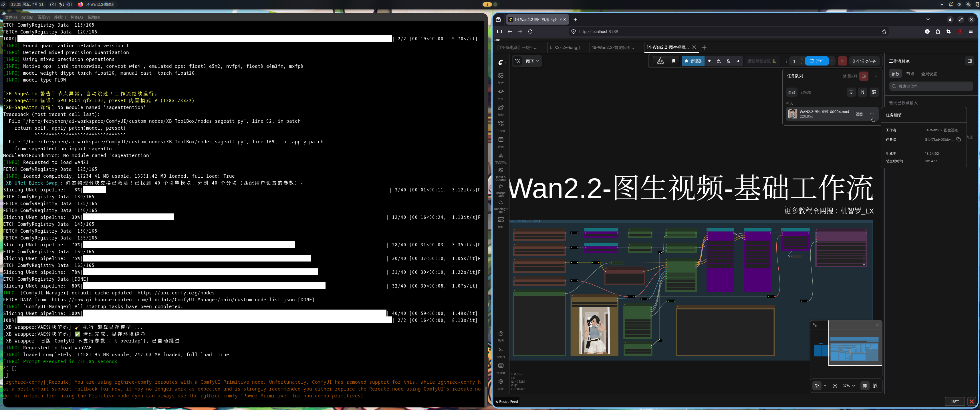Click the minimap viewport preview
Image resolution: width=980 pixels, height=410 pixels.
855,344
